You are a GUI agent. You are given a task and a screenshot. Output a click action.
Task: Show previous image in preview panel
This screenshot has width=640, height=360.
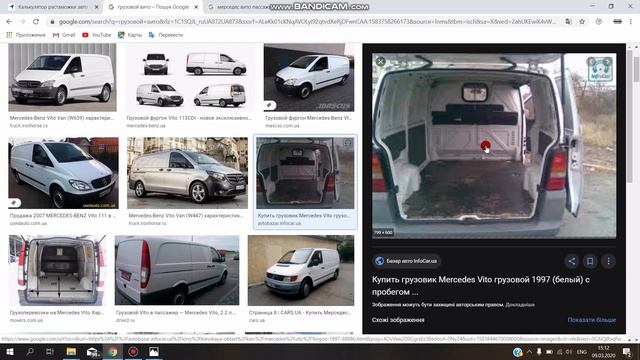pyautogui.click(x=592, y=62)
